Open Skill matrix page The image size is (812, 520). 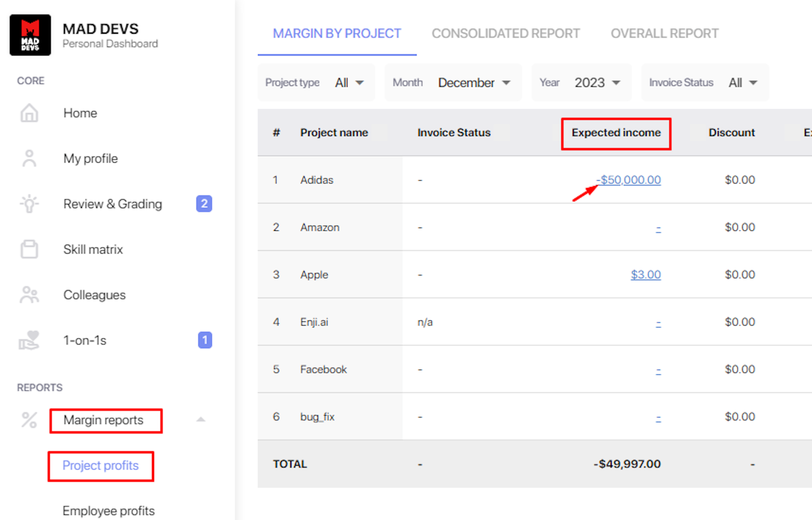tap(93, 250)
